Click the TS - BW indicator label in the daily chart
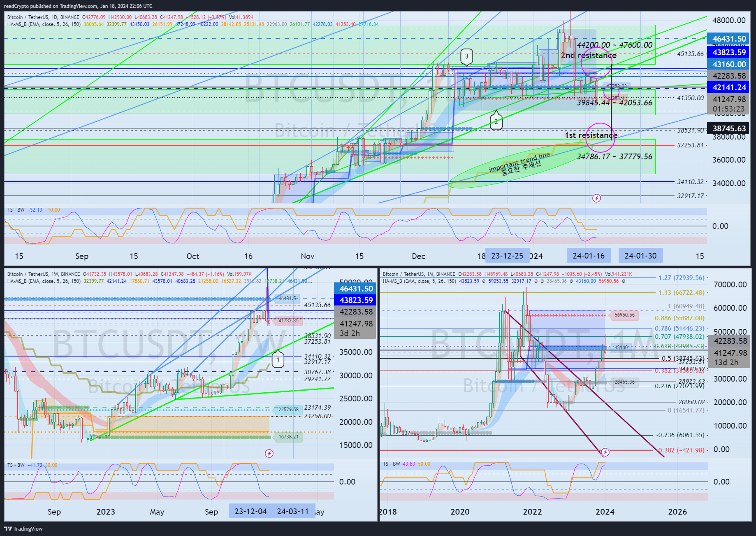The width and height of the screenshot is (756, 536). click(x=16, y=210)
